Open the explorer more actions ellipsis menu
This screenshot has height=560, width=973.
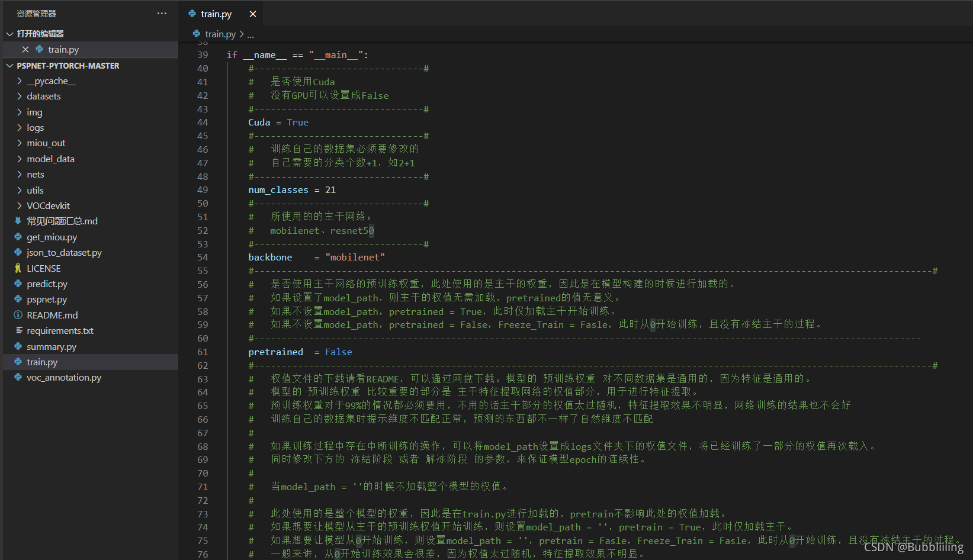click(162, 14)
